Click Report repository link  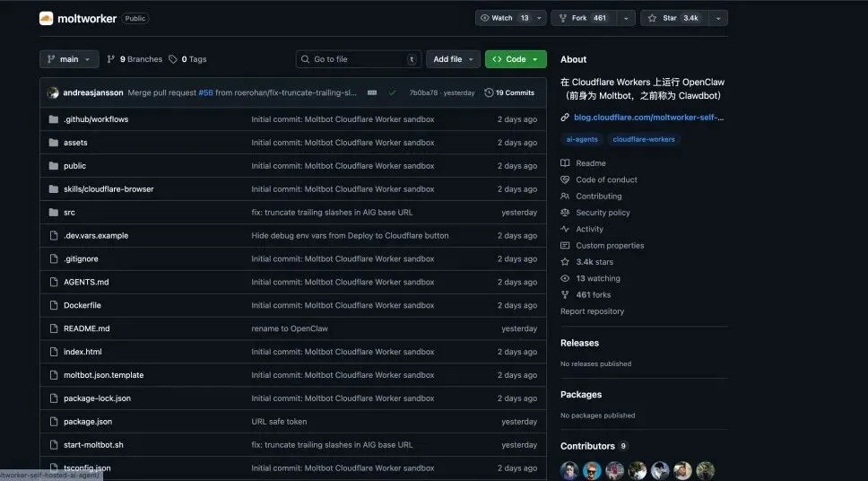pyautogui.click(x=593, y=311)
